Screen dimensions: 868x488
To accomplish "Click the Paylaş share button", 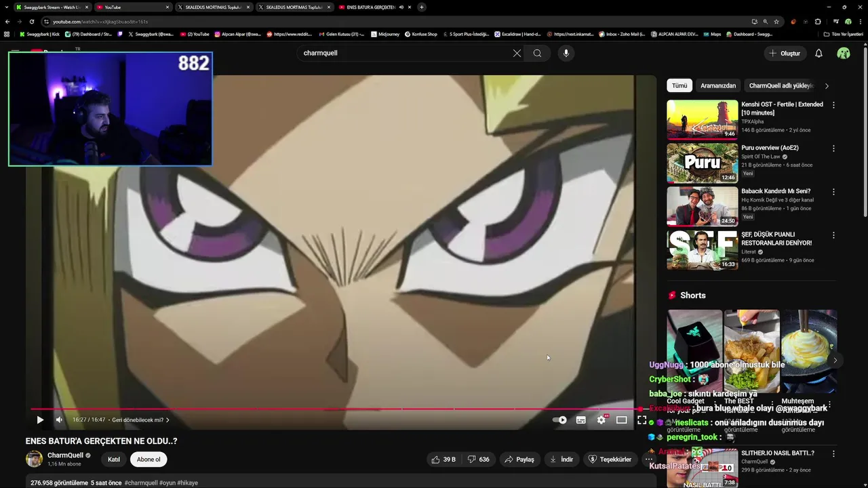I will tap(519, 460).
